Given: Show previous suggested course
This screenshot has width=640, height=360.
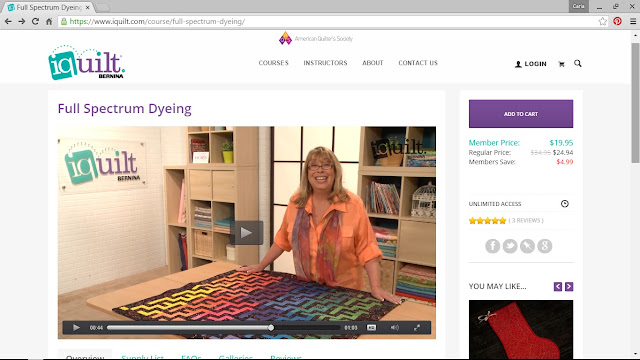Looking at the screenshot, I should 558,287.
